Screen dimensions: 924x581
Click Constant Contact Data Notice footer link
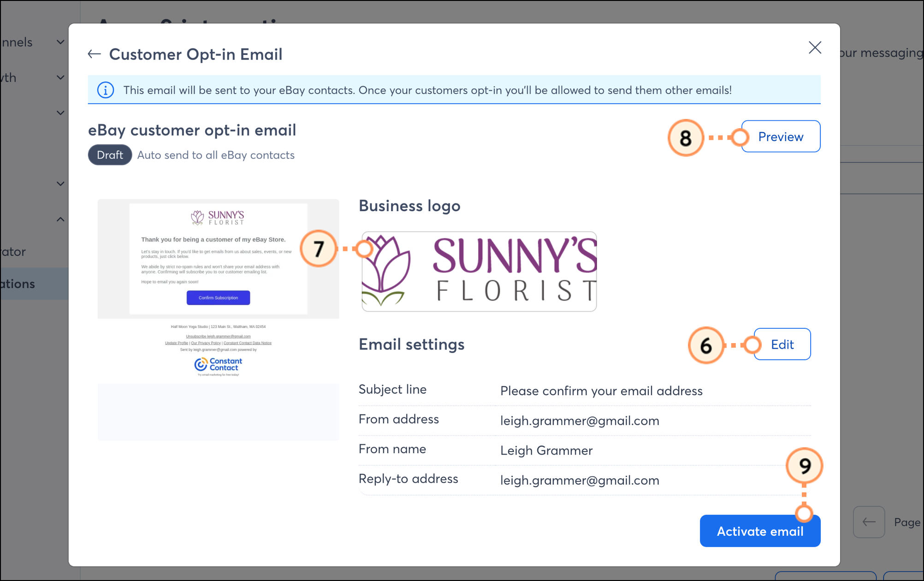pos(248,343)
